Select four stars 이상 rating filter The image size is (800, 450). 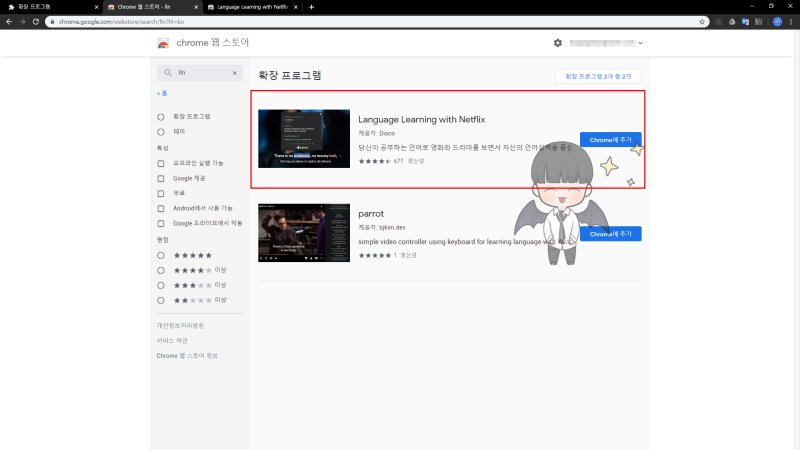[161, 270]
